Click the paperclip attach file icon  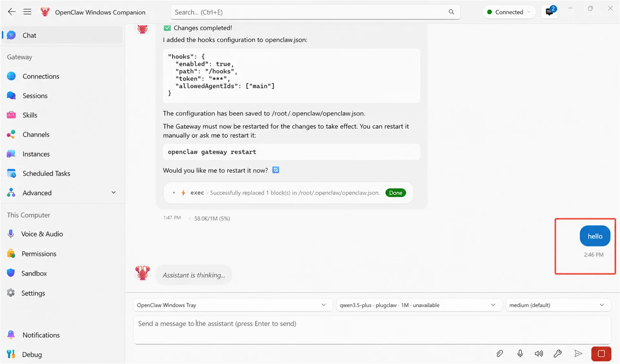pos(500,353)
